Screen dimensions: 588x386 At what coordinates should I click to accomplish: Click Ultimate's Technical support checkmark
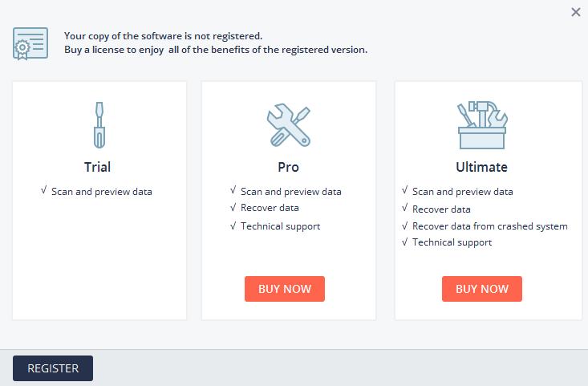pos(405,242)
